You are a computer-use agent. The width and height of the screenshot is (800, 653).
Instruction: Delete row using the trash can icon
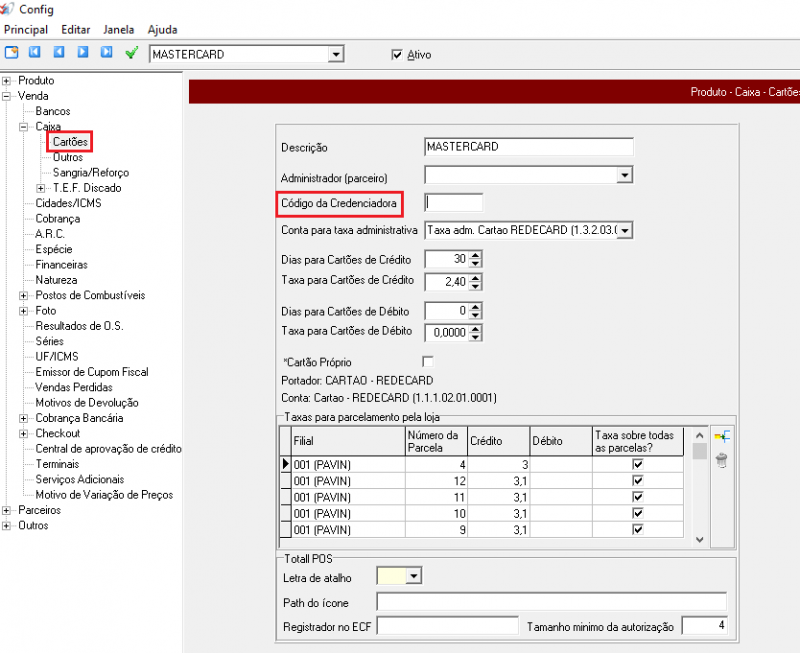click(721, 460)
